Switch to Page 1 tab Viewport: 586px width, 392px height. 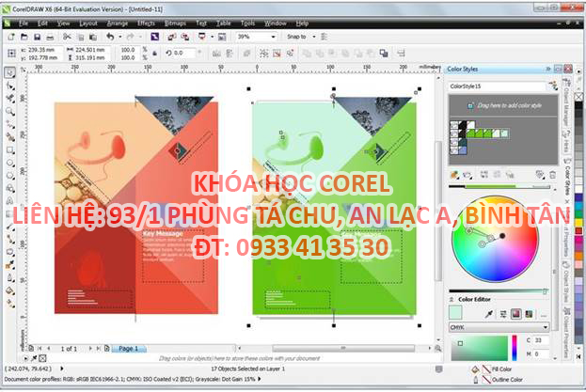129,349
